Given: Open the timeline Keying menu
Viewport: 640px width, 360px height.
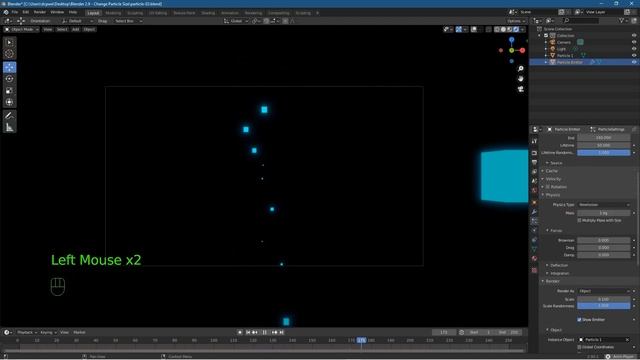Looking at the screenshot, I should pyautogui.click(x=48, y=332).
